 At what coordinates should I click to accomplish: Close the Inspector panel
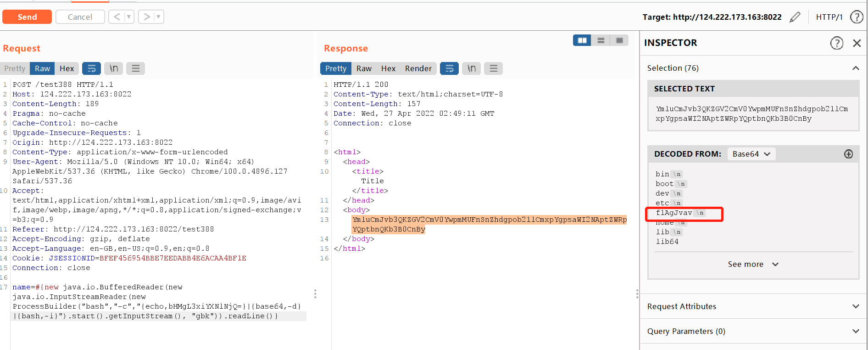(857, 43)
